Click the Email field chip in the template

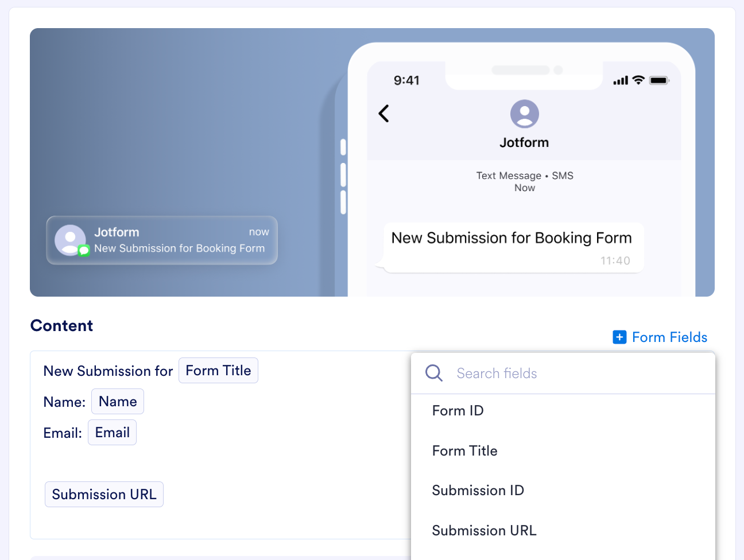coord(112,432)
